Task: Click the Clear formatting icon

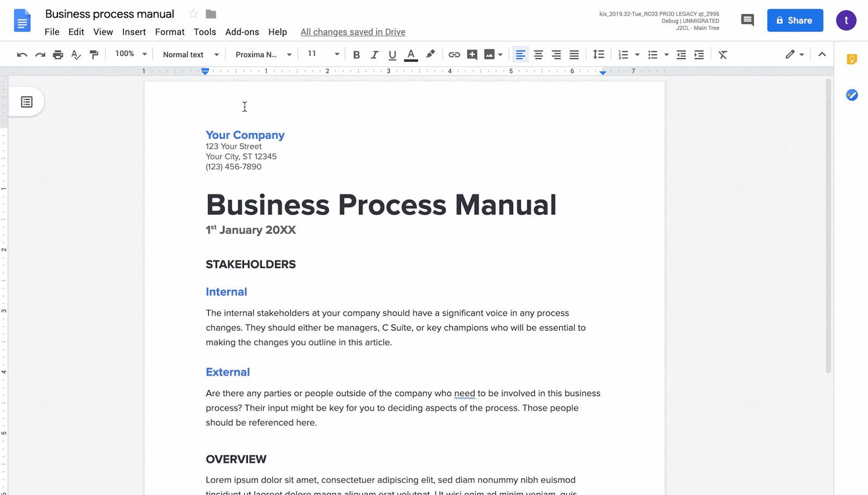Action: [x=723, y=54]
